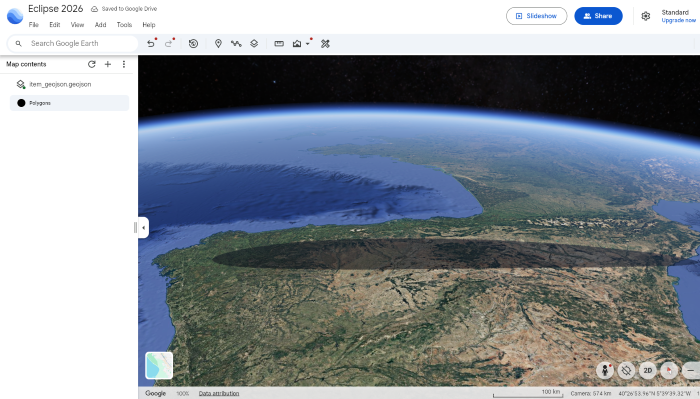Click the Eclipse 2026 project title
The image size is (700, 399).
(55, 9)
